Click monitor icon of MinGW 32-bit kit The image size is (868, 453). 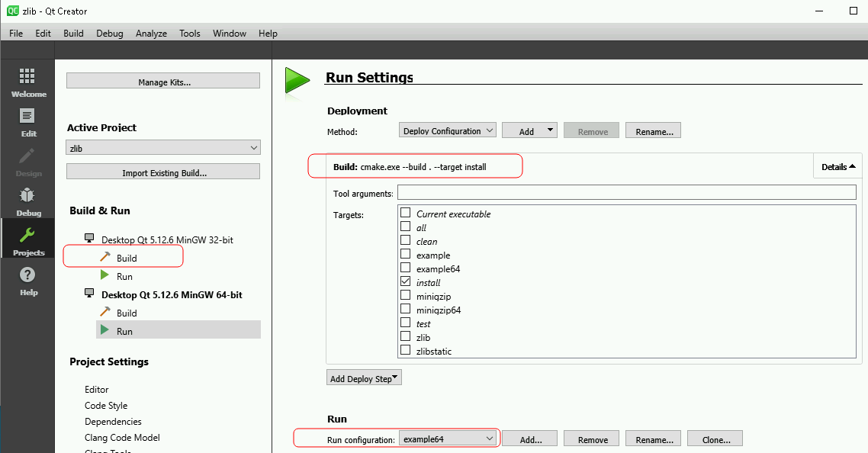pos(89,238)
